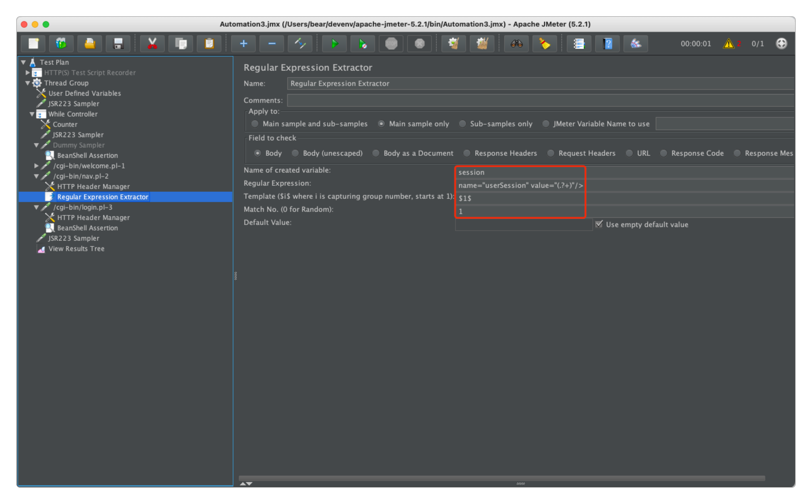Collapse the Dummy Sampler node
Screen dimensions: 812x504
point(37,145)
